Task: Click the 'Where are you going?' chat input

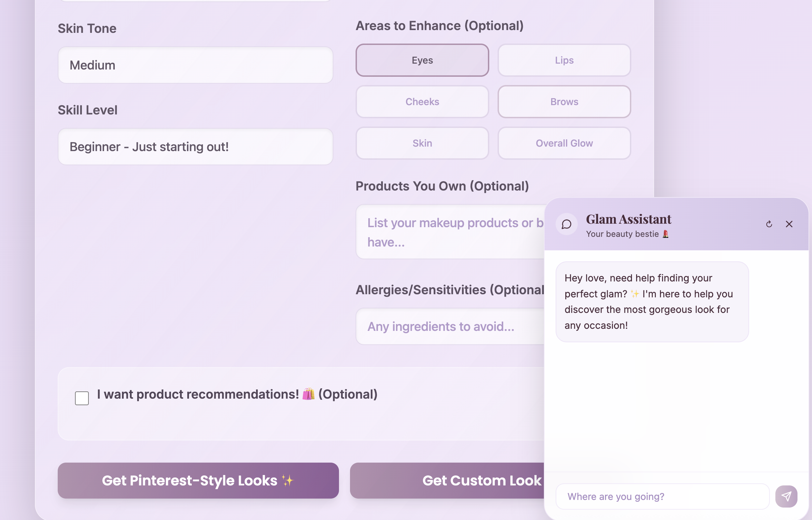Action: (x=662, y=496)
